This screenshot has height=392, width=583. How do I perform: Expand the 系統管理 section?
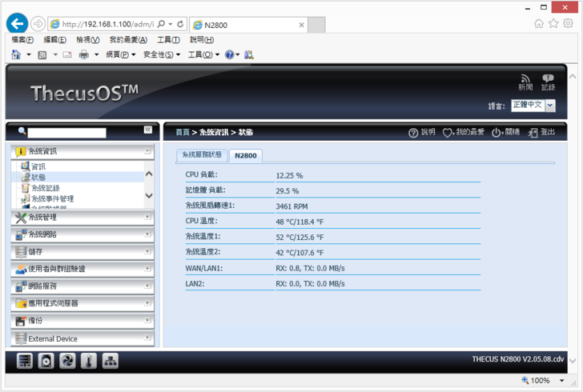[80, 217]
